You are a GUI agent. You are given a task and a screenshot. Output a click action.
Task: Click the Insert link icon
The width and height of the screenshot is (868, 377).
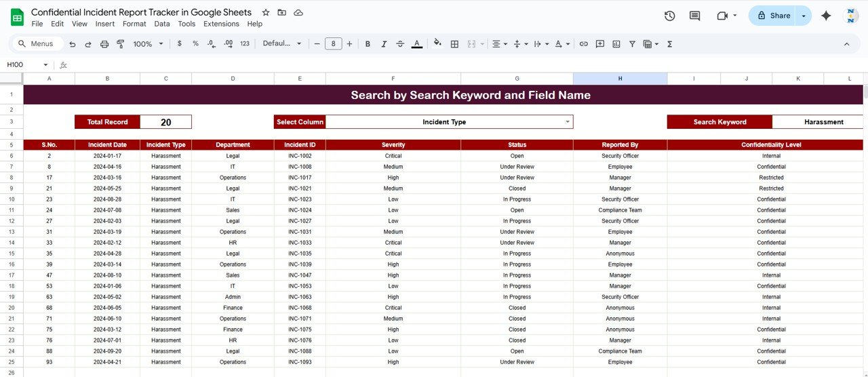(x=583, y=44)
